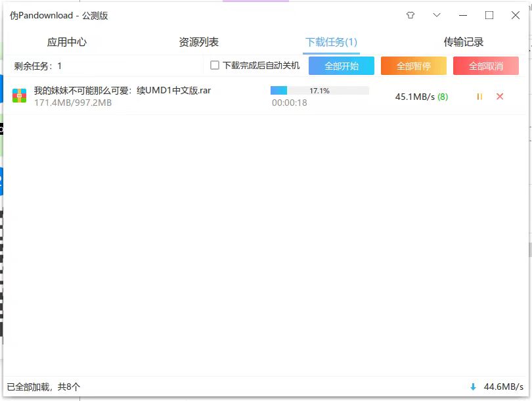Open the 资源列表 tab

pyautogui.click(x=198, y=42)
